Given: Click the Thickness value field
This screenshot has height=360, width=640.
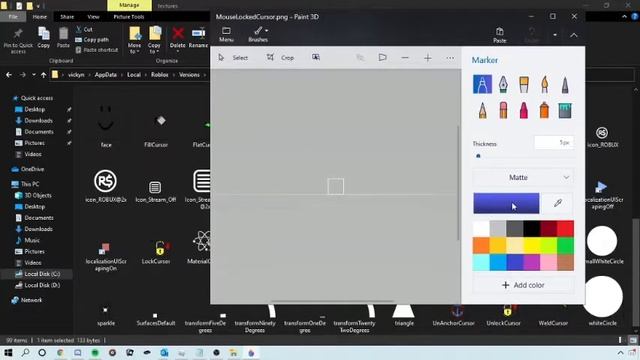Looking at the screenshot, I should click(x=554, y=142).
